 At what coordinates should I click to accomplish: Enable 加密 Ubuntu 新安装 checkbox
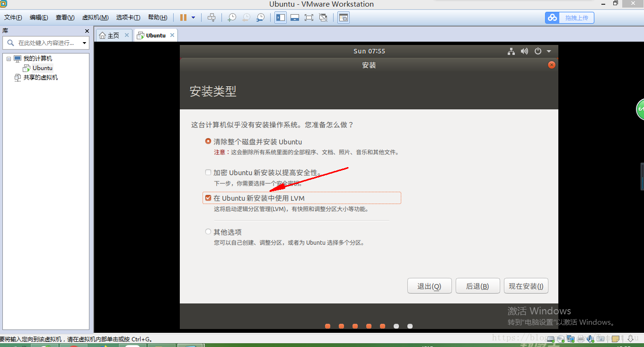(208, 172)
